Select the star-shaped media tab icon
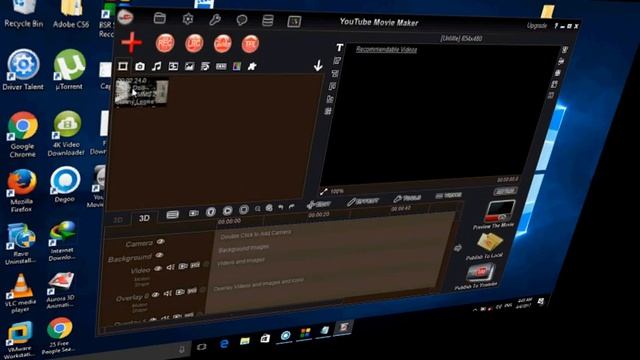 pyautogui.click(x=252, y=66)
